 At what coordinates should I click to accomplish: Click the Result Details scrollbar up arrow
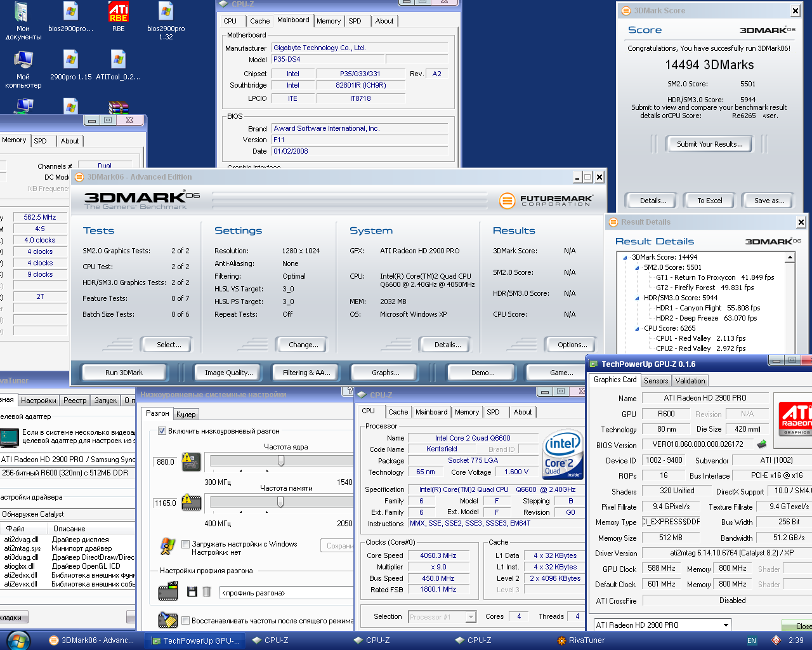click(790, 257)
